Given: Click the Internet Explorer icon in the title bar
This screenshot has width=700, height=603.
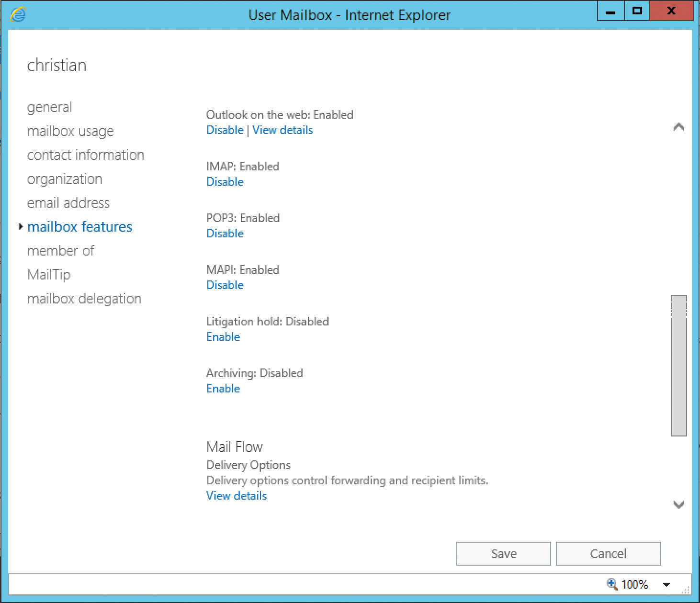Looking at the screenshot, I should coord(18,13).
